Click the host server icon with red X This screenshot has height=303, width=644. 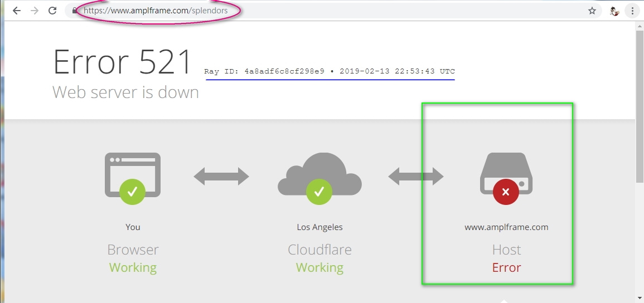tap(506, 178)
